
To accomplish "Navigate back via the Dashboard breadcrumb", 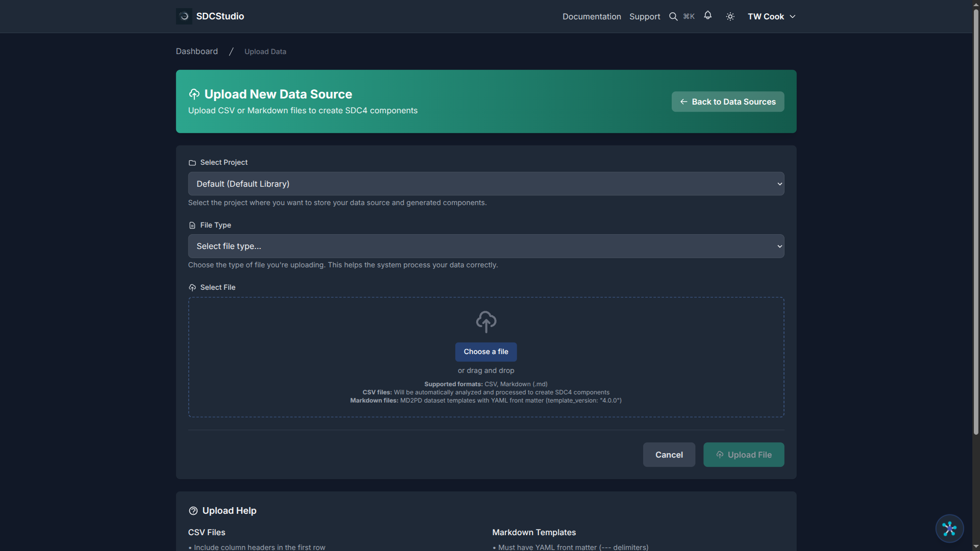I will [x=197, y=51].
